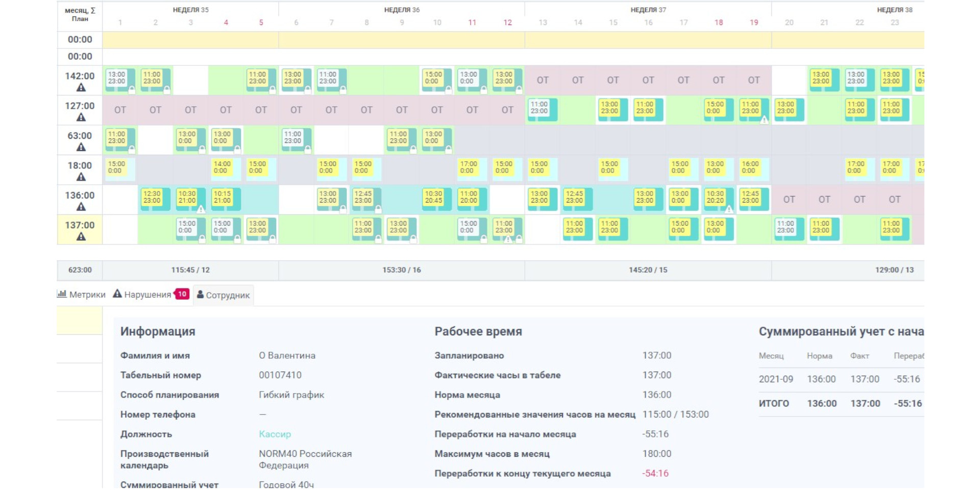Click the warning triangle under 63:00
The height and width of the screenshot is (490, 980).
click(x=81, y=148)
